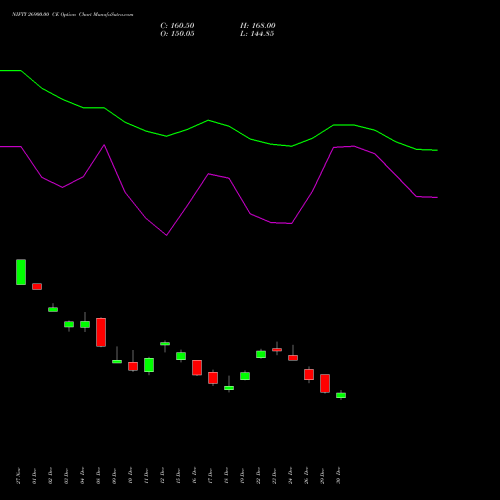
Task: Click the open value O: 150.05
Action: tap(177, 34)
